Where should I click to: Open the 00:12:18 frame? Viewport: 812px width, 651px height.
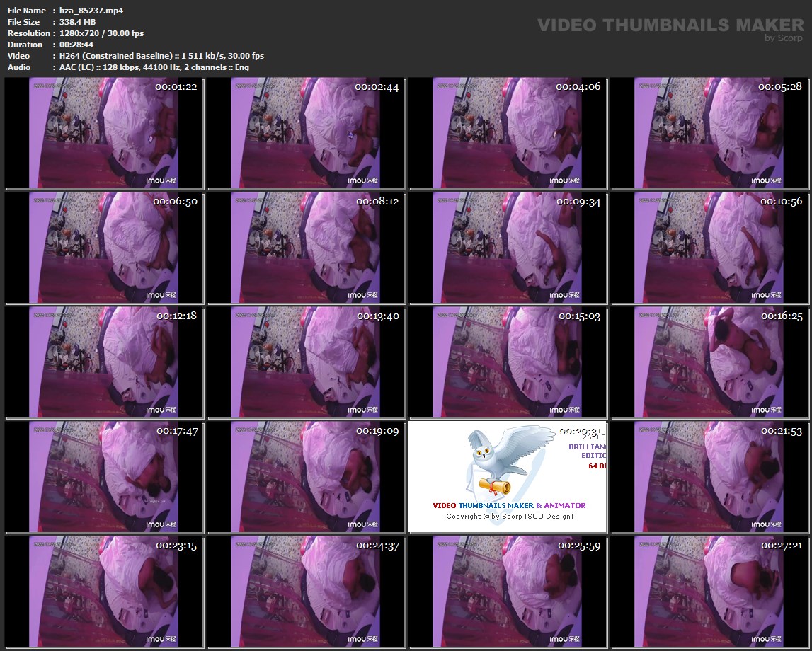tap(103, 362)
